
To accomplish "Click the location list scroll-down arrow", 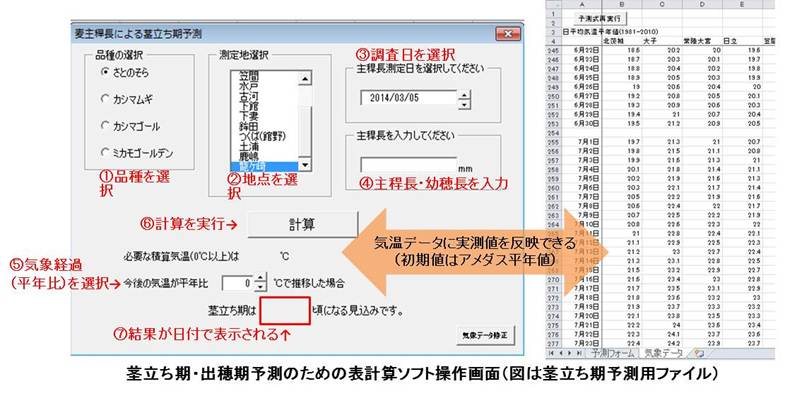I will [x=304, y=165].
